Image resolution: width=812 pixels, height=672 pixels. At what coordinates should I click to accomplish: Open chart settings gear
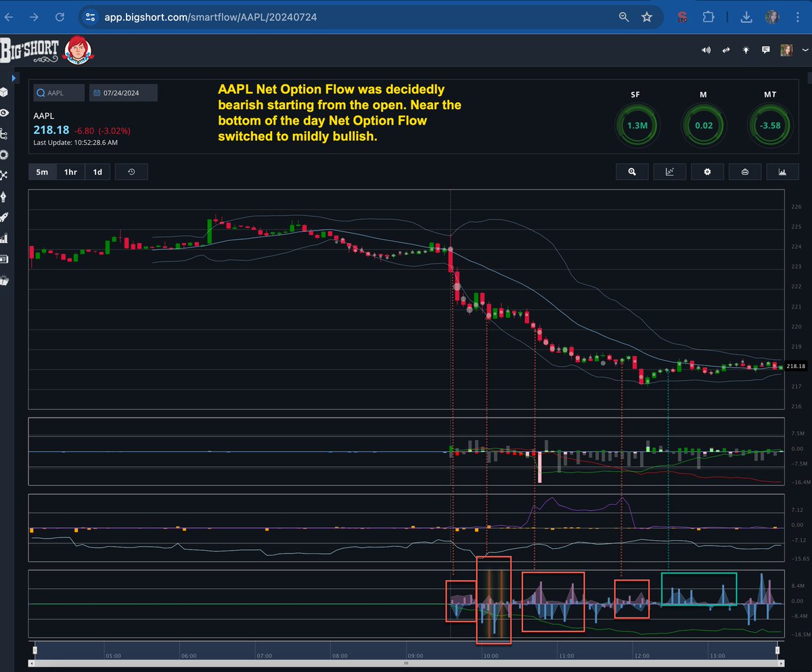[x=707, y=172]
